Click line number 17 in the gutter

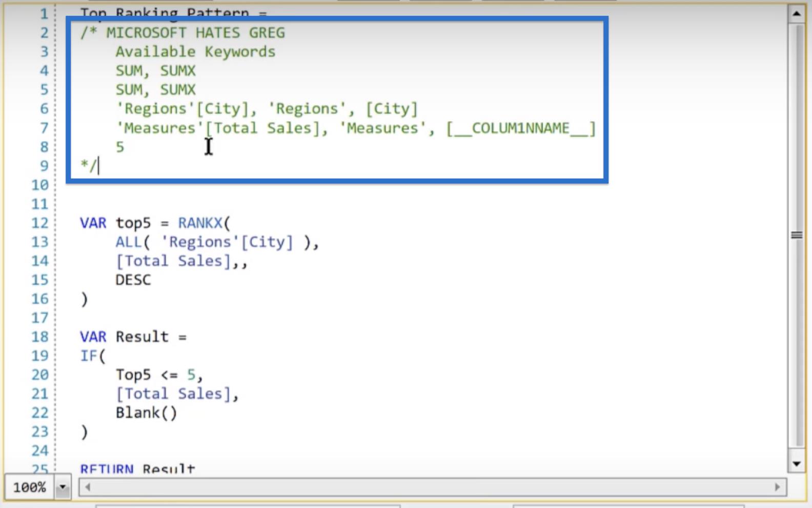tap(40, 318)
